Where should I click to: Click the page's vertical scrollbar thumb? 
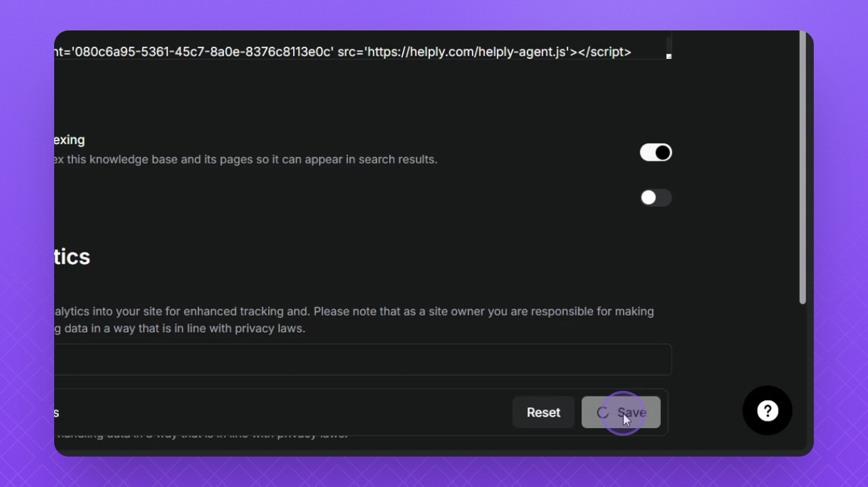point(803,168)
